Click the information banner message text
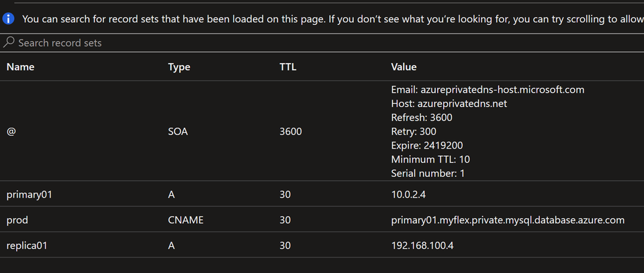Screen dimensions: 644x273 [332, 19]
